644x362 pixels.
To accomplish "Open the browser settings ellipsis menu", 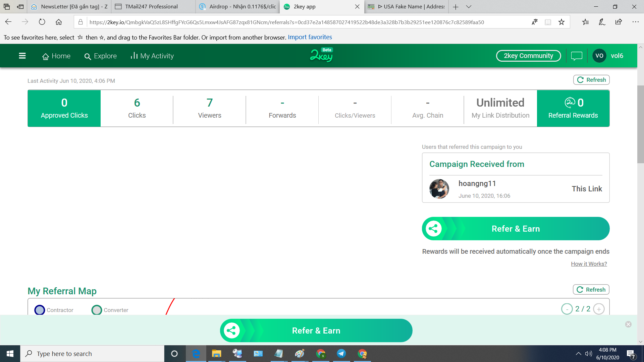I will (x=635, y=22).
